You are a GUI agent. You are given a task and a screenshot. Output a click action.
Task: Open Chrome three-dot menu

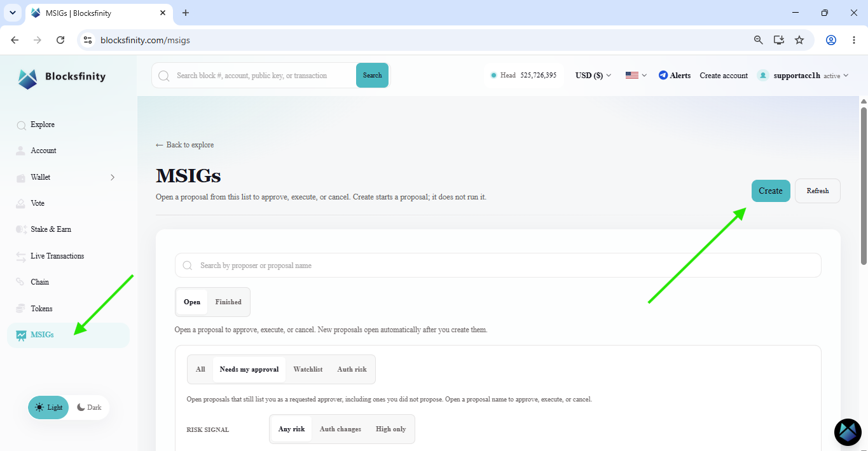click(853, 40)
